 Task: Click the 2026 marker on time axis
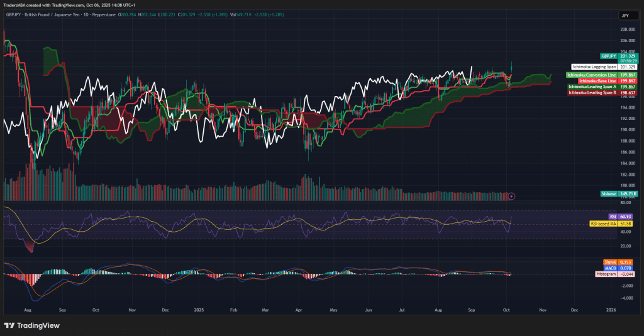tap(611, 310)
